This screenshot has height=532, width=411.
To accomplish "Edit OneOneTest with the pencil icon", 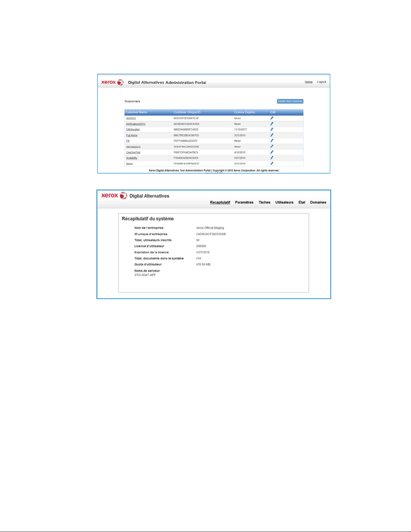I will [272, 152].
